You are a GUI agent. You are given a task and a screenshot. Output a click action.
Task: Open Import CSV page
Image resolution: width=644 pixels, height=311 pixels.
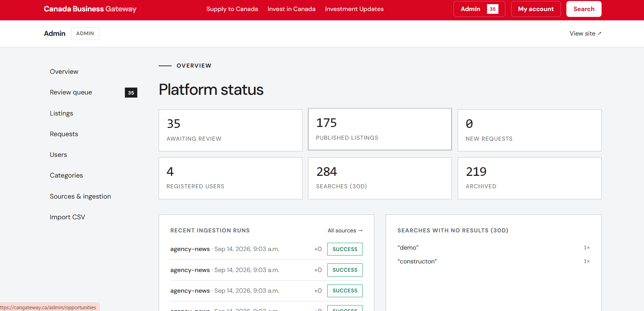click(x=67, y=217)
